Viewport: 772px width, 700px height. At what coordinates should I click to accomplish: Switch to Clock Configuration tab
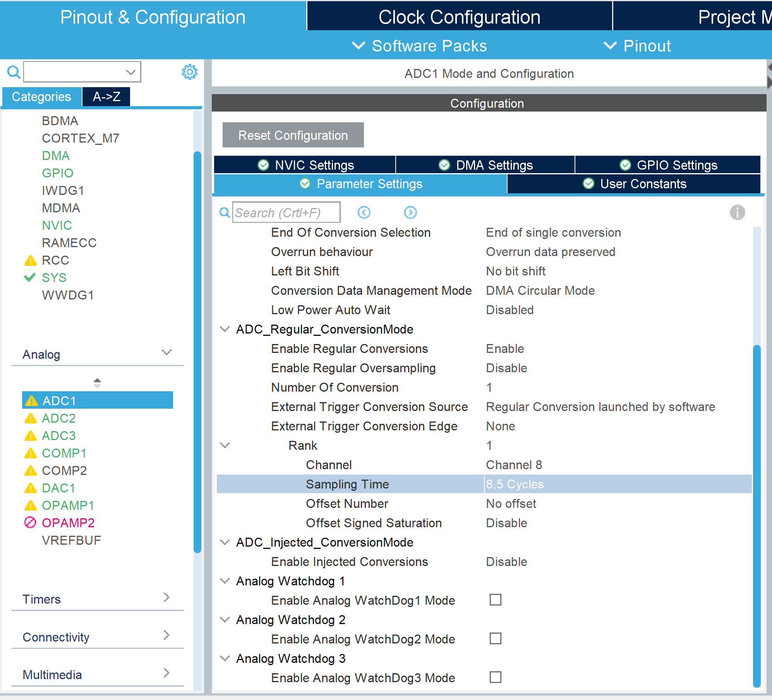pos(459,17)
